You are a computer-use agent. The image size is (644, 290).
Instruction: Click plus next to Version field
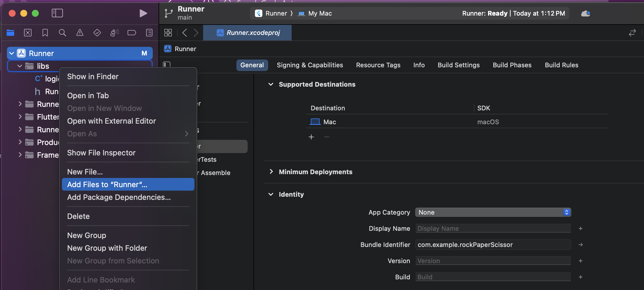tap(580, 261)
